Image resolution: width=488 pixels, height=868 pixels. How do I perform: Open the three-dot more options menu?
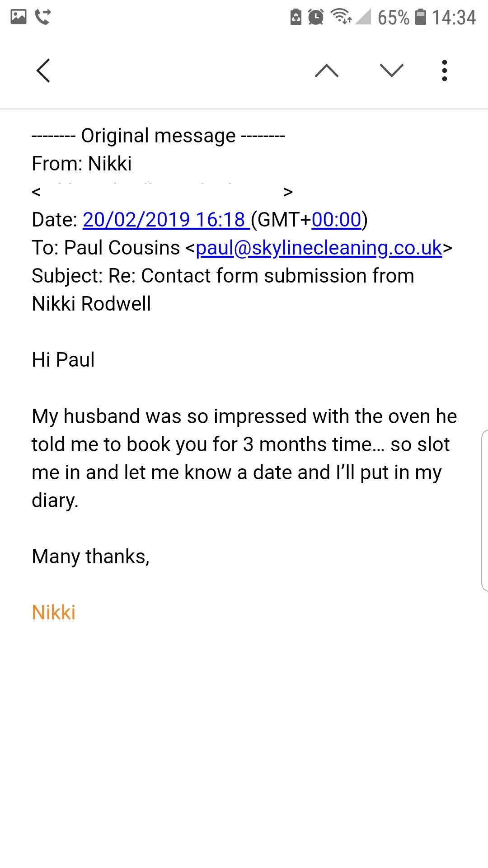(445, 71)
